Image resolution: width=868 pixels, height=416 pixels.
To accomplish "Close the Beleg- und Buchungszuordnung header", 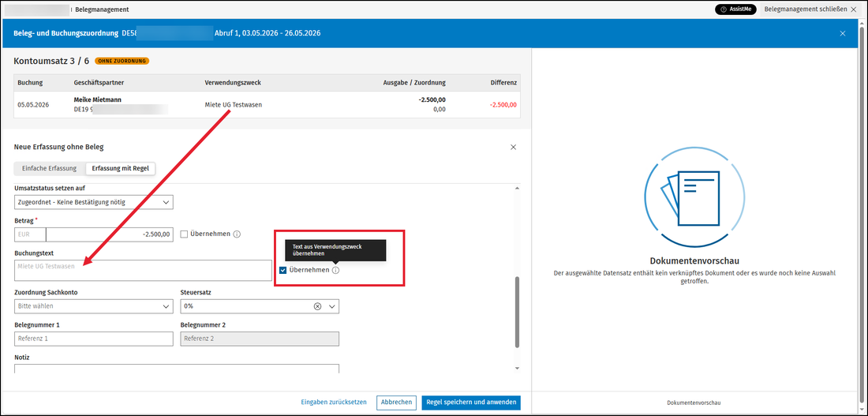I will [x=843, y=33].
